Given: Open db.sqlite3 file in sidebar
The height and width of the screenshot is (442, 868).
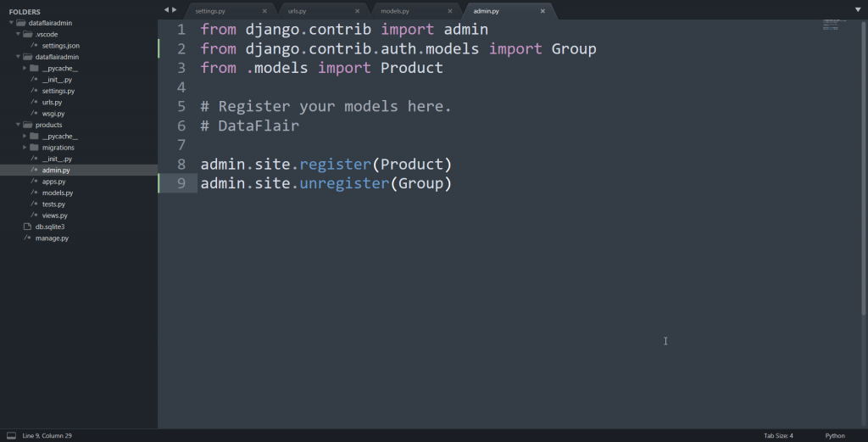Looking at the screenshot, I should 50,227.
